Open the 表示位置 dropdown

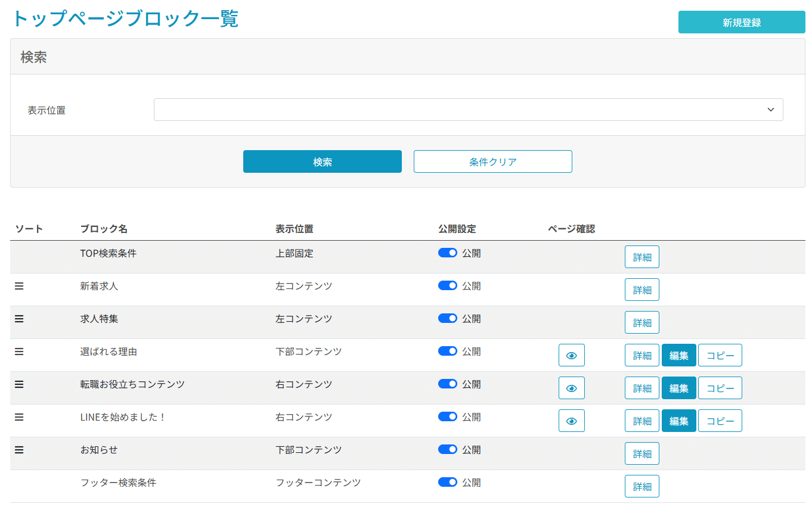[x=468, y=110]
